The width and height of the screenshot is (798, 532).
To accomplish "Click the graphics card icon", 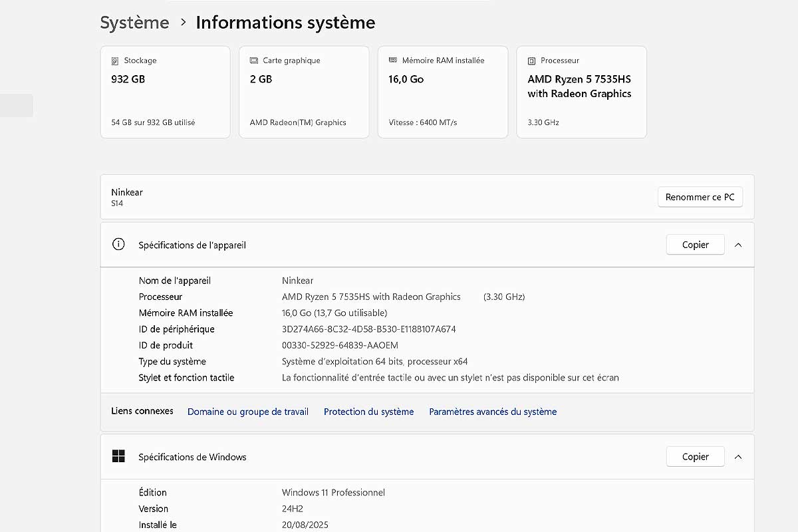I will click(254, 61).
